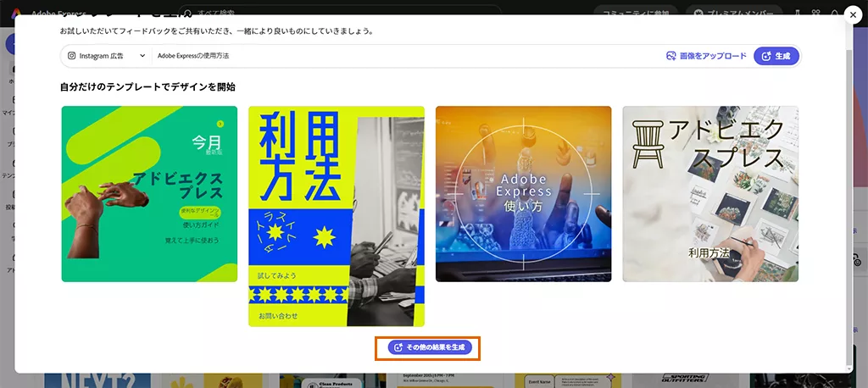Click the SPORTING OUTFITTERS template behind dialog
This screenshot has width=868, height=388.
coord(685,380)
